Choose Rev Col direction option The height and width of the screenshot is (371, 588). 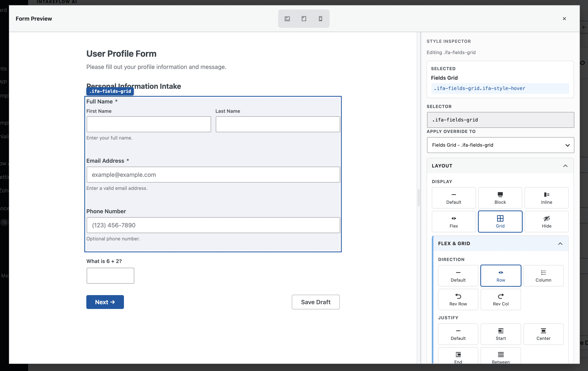(500, 299)
